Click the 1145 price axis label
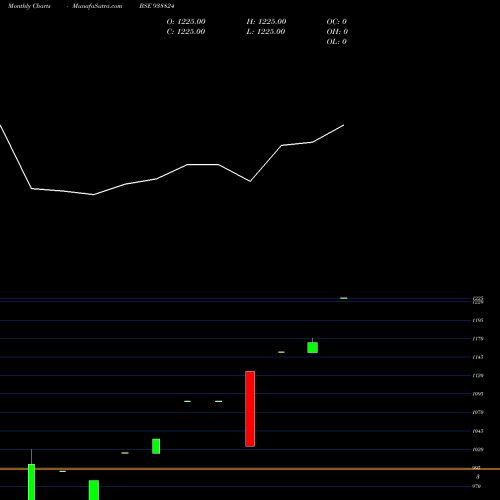Image resolution: width=500 pixels, height=500 pixels. pyautogui.click(x=478, y=357)
